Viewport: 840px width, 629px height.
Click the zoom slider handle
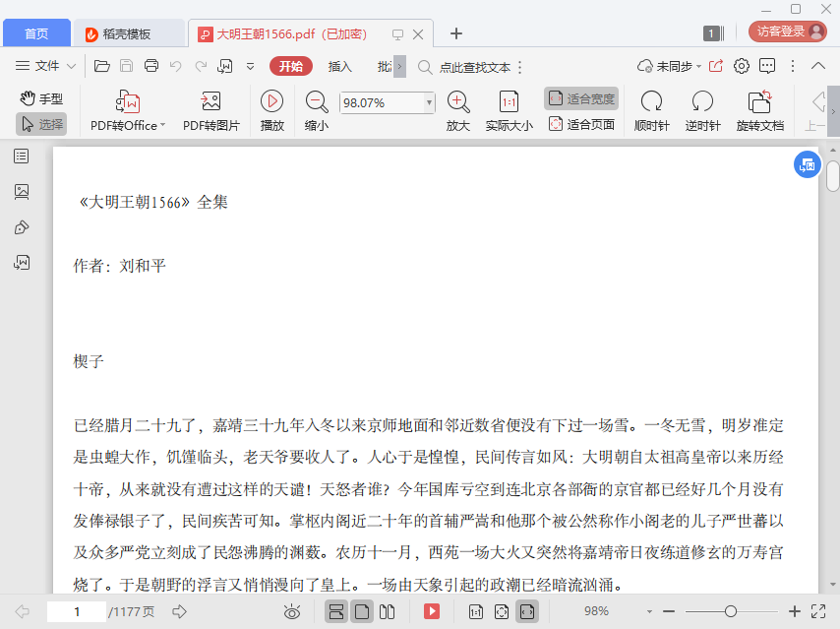[730, 611]
